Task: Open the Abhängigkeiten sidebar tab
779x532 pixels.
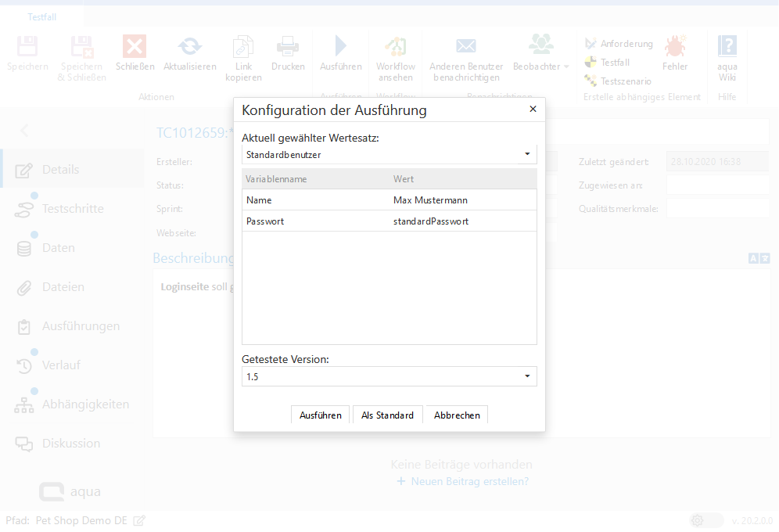Action: 85,404
